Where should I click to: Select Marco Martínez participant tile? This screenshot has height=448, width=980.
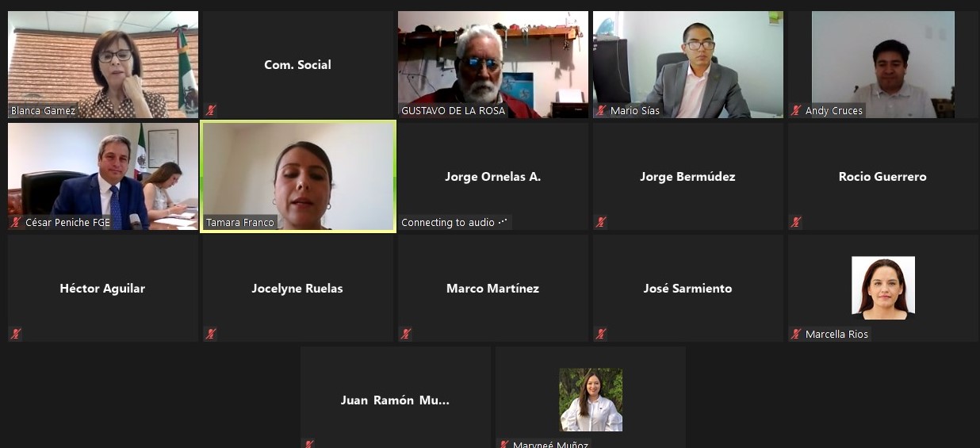[x=493, y=288]
